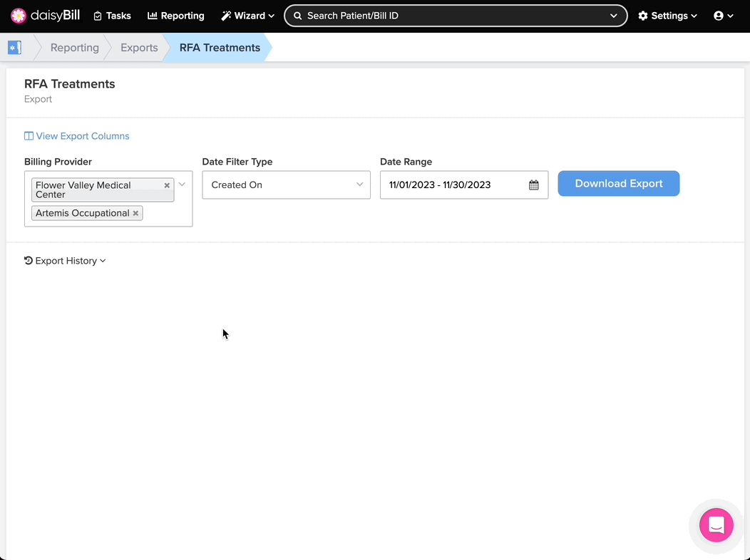Viewport: 750px width, 560px height.
Task: Remove Artemis Occupational provider tag
Action: [x=135, y=213]
